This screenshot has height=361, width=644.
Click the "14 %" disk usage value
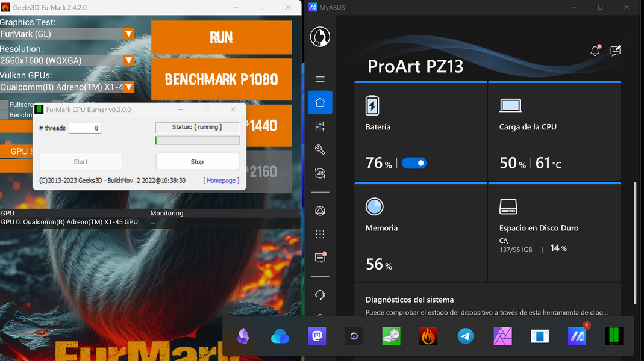coord(558,248)
